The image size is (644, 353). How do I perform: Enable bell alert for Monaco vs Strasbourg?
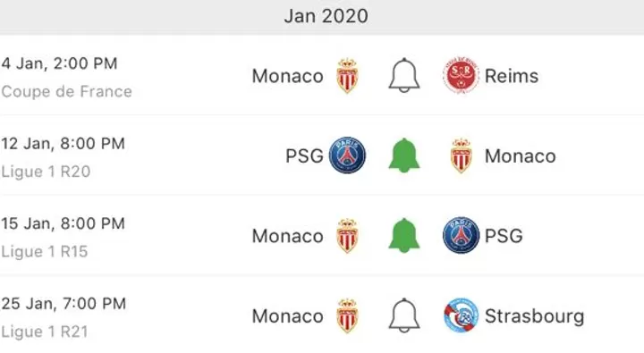pos(404,315)
